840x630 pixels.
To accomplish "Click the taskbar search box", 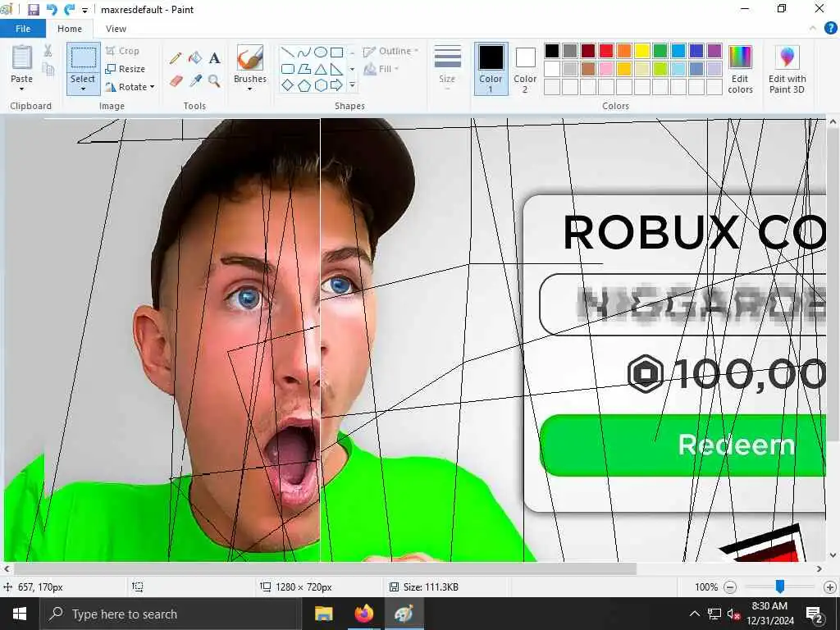I will click(171, 614).
